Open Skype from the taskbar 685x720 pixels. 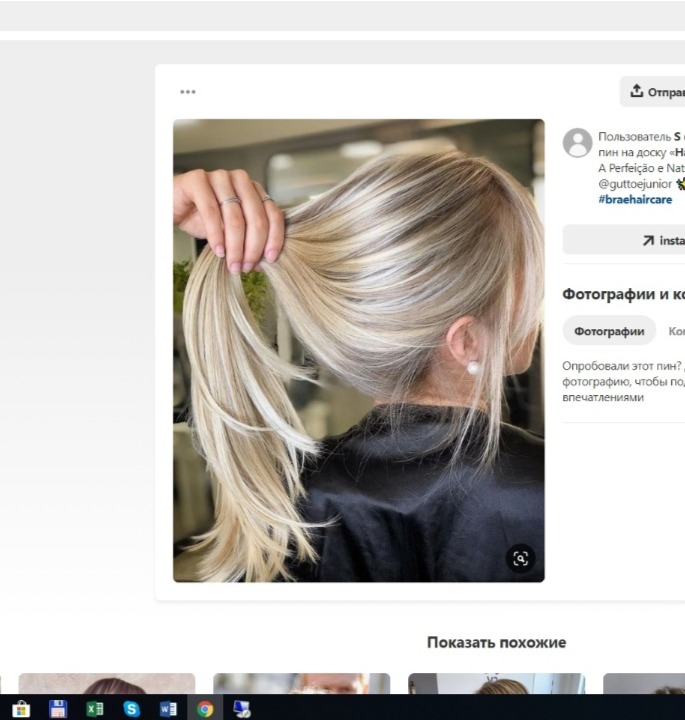click(x=131, y=708)
